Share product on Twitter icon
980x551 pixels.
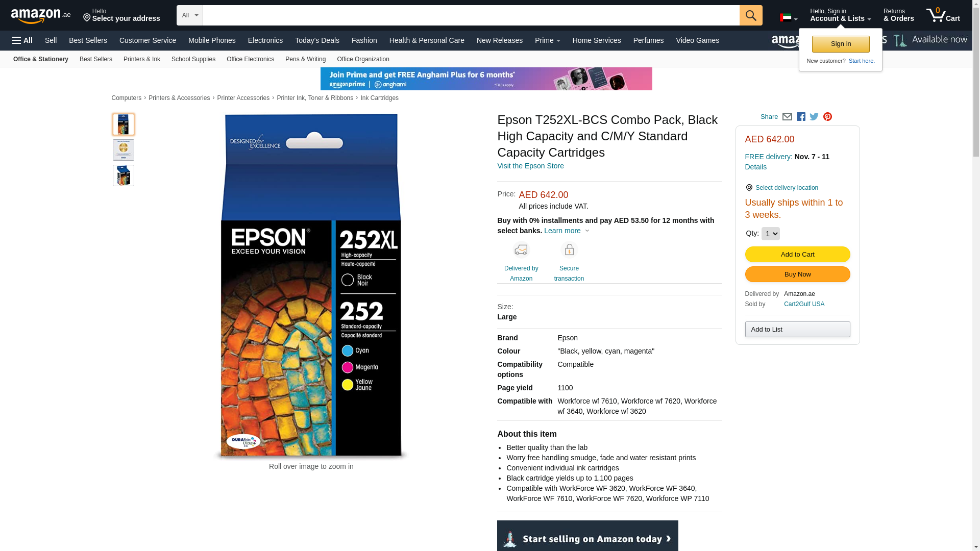[814, 117]
